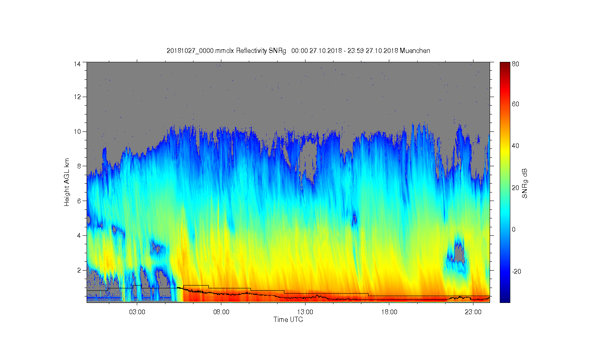Click the 'Height AGL km' axis label
The width and height of the screenshot is (607, 364).
(x=67, y=182)
